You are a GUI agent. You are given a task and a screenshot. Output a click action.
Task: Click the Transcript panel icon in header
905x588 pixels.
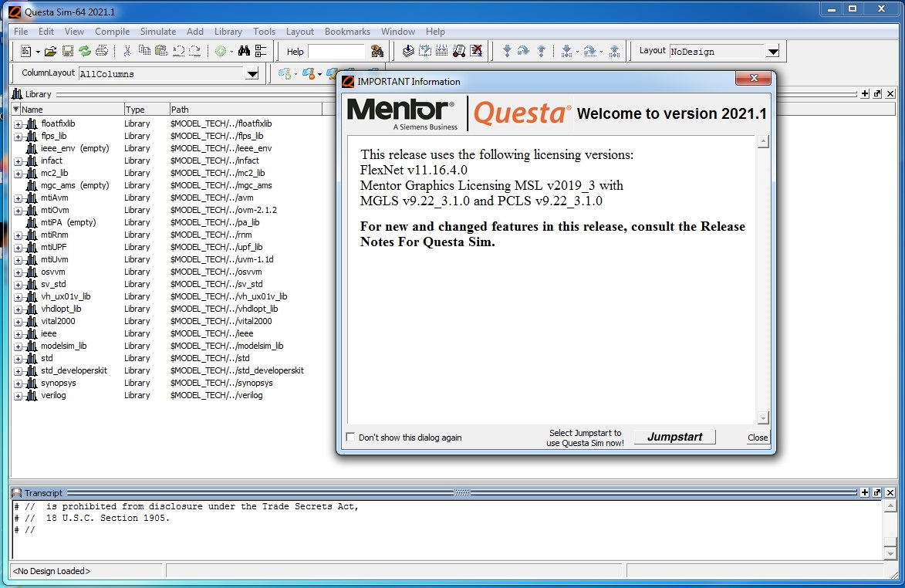[x=17, y=493]
